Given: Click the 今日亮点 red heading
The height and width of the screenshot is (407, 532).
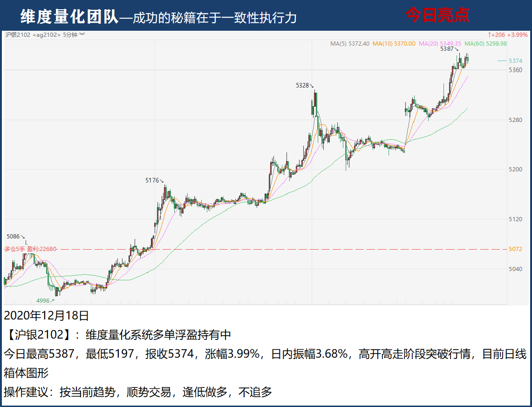Looking at the screenshot, I should pyautogui.click(x=437, y=15).
